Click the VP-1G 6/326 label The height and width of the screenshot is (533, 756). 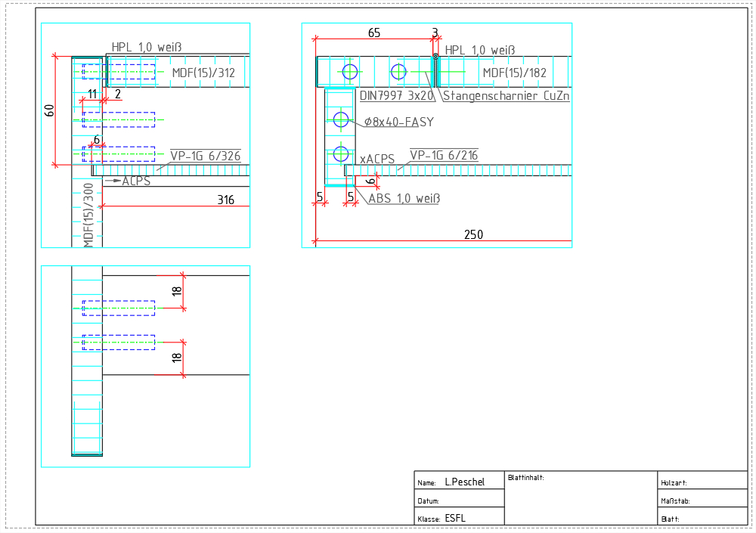coord(205,156)
